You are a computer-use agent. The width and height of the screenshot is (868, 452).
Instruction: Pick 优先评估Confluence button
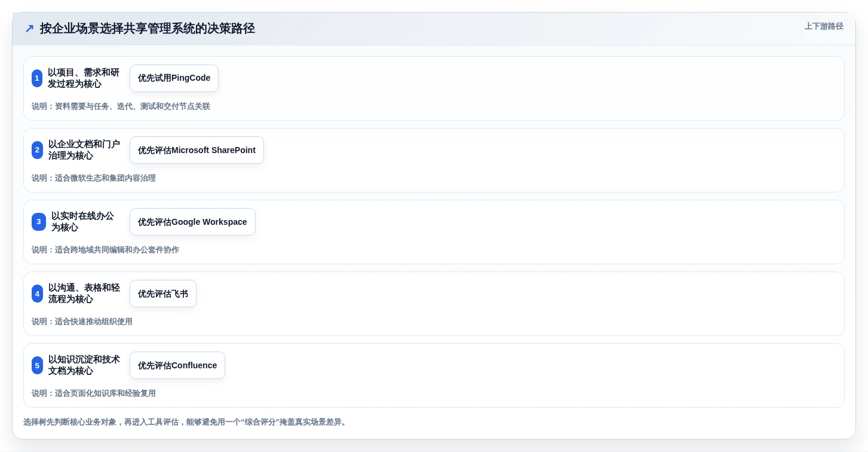(x=177, y=365)
